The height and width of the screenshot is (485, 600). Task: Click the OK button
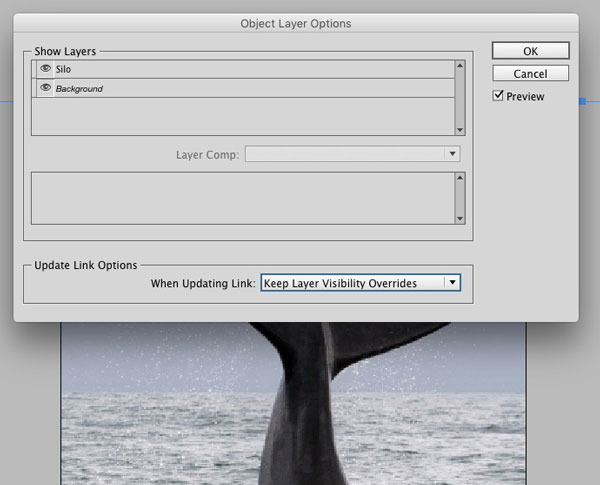click(x=530, y=51)
